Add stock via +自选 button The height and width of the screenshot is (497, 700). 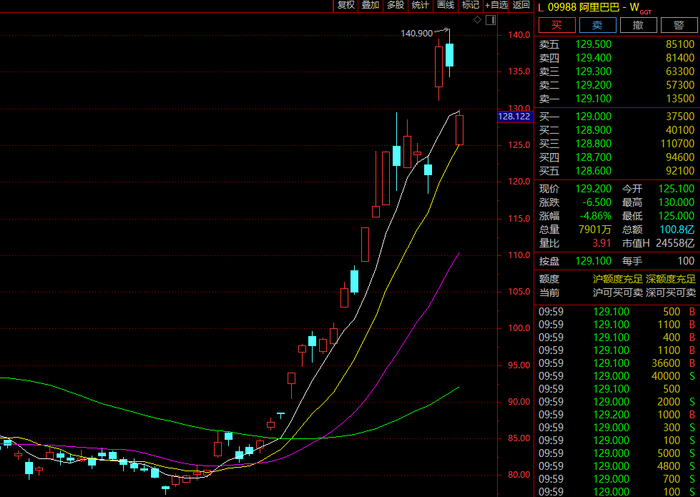(496, 5)
